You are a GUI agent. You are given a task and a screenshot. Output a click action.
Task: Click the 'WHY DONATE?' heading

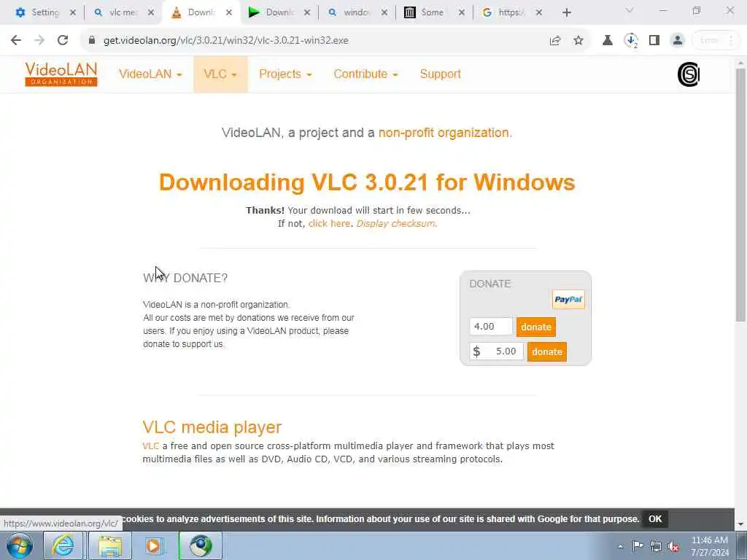click(x=185, y=278)
